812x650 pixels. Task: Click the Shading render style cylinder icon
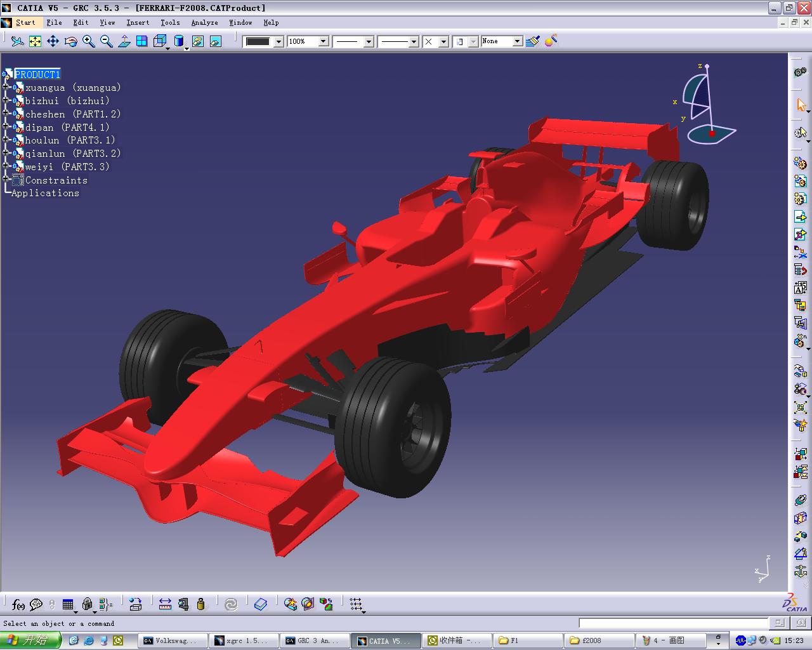pos(179,41)
